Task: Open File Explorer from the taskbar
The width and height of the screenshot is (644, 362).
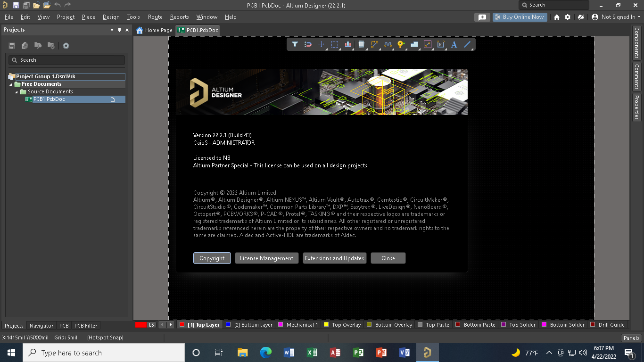Action: [x=242, y=353]
